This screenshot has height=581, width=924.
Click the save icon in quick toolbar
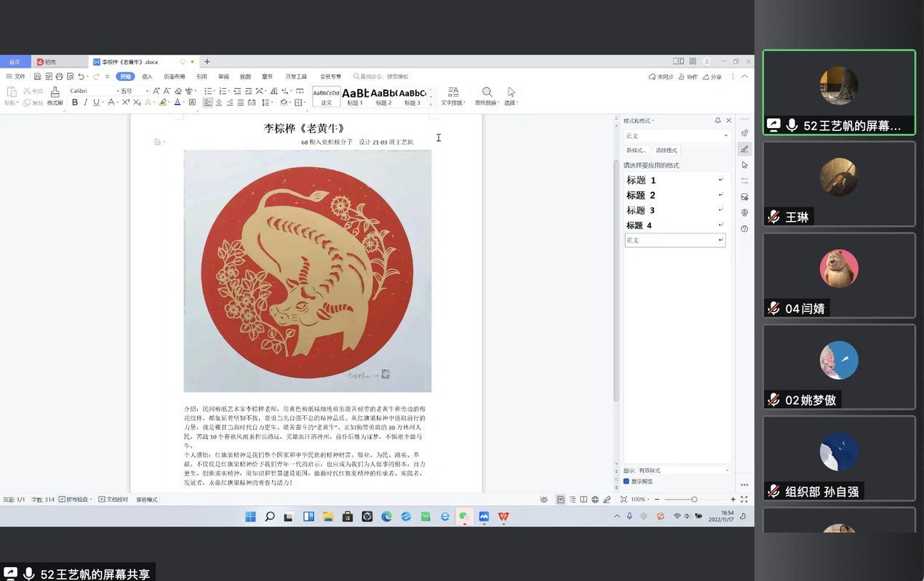[37, 76]
